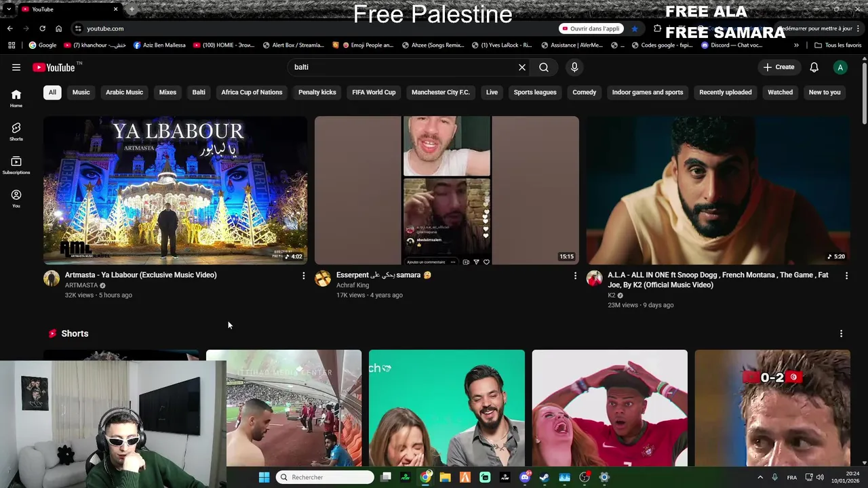
Task: Show hidden system tray icons
Action: pos(760,477)
